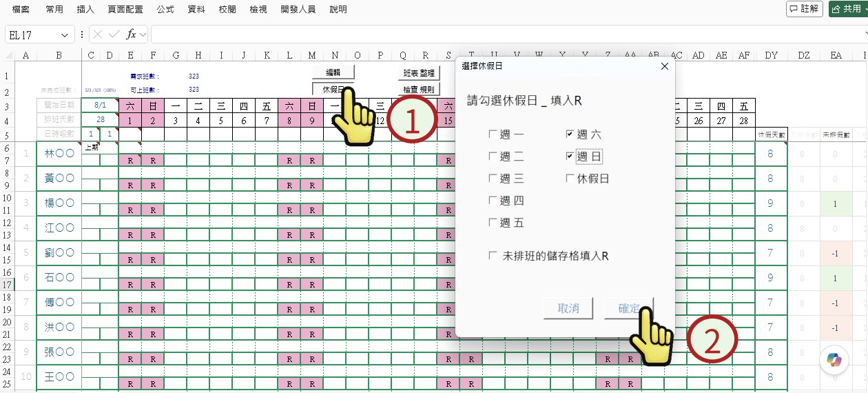Click the 註解 comments button
The width and height of the screenshot is (868, 393).
click(805, 9)
